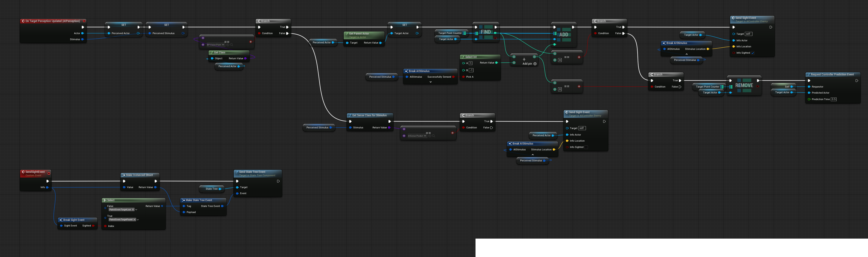Click the REMOVE map node icon
The width and height of the screenshot is (868, 257).
coord(744,86)
